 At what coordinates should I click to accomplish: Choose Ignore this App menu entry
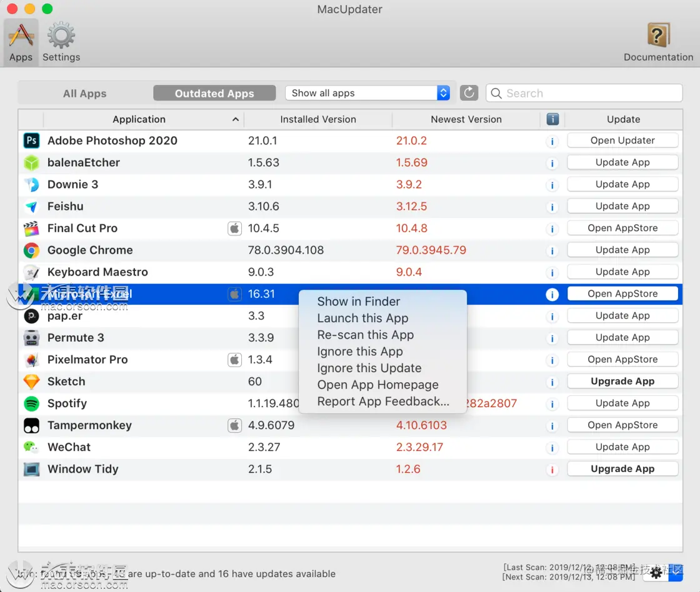[382, 352]
